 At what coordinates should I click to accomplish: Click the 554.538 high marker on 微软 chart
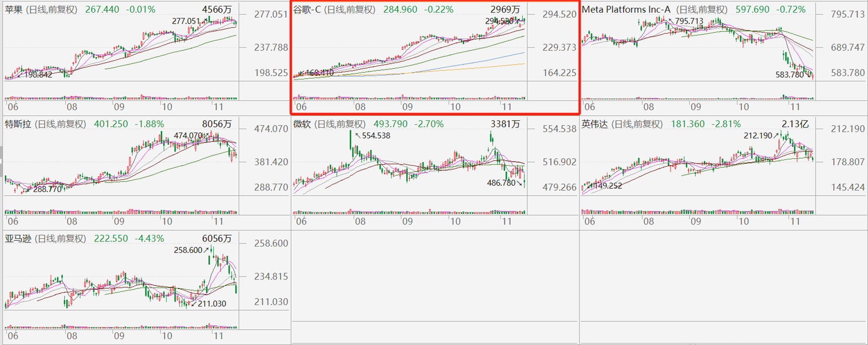tap(376, 136)
